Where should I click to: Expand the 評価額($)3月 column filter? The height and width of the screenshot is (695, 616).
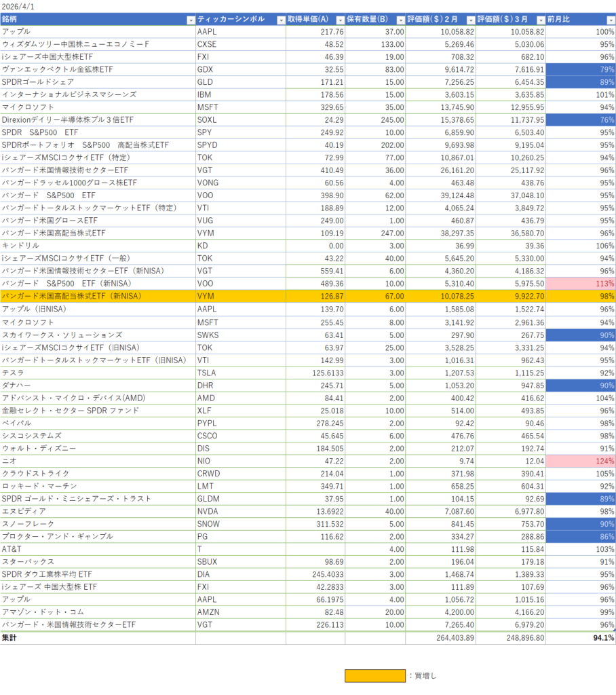(540, 20)
